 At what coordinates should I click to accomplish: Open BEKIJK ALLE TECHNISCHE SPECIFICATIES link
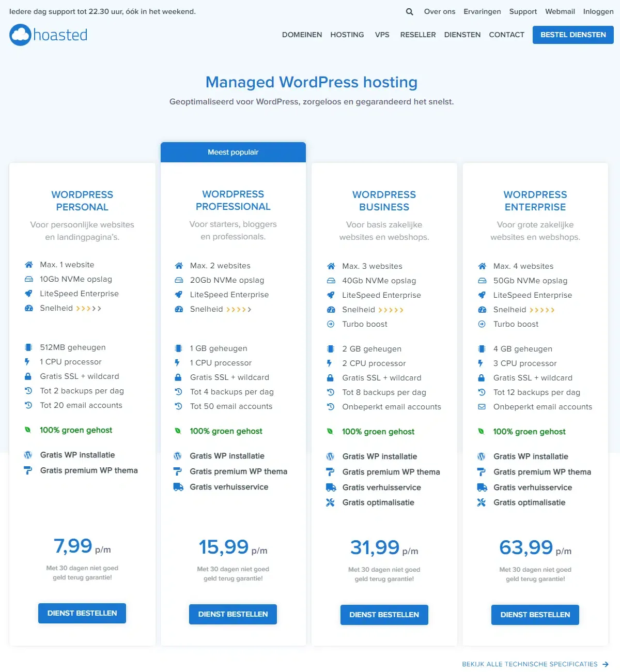point(530,664)
